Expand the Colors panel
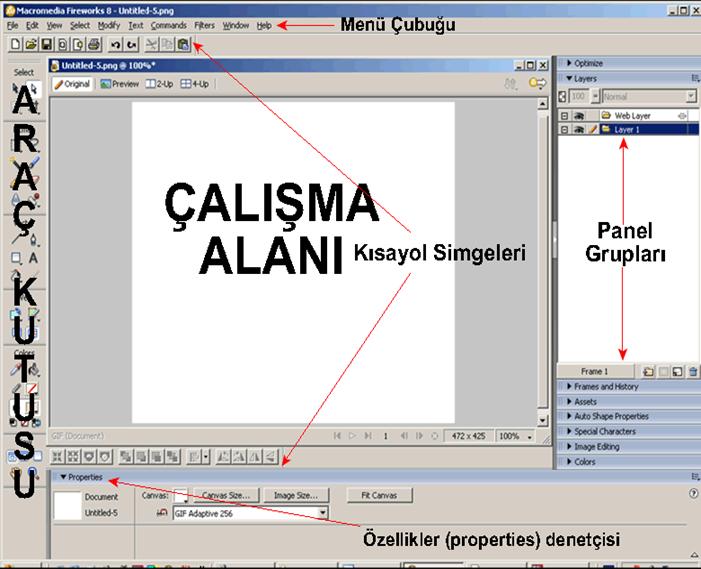The width and height of the screenshot is (701, 569). (569, 462)
